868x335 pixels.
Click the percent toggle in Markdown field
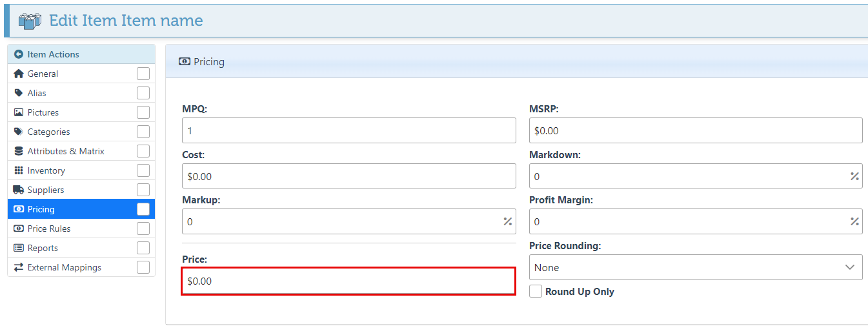(x=854, y=176)
